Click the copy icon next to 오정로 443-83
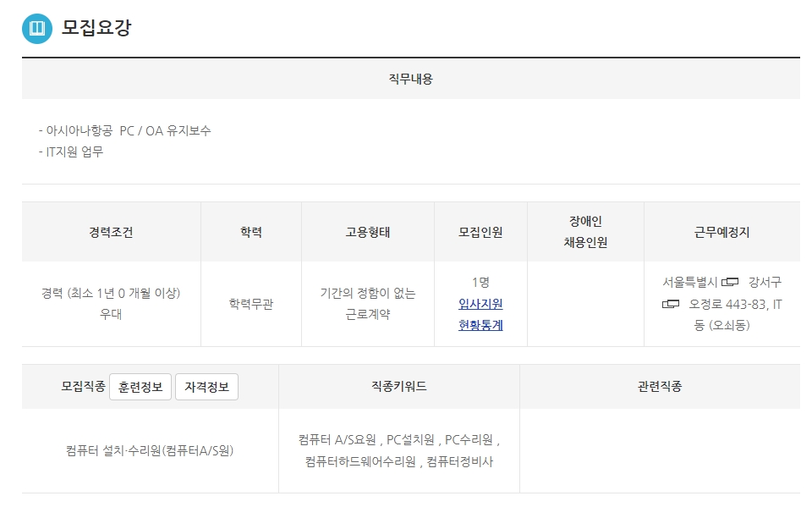812x507 pixels. (672, 304)
